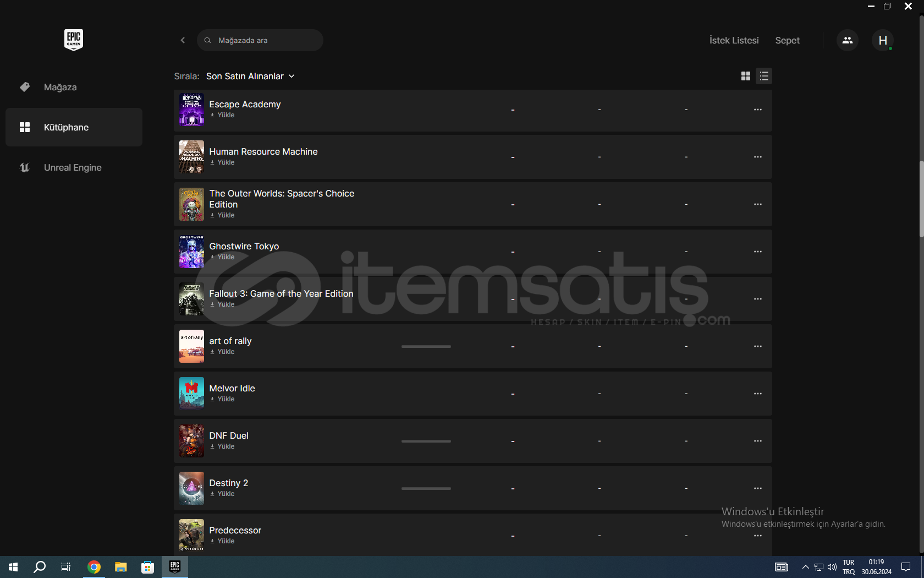Open Sepet cart
This screenshot has width=924, height=578.
point(787,40)
